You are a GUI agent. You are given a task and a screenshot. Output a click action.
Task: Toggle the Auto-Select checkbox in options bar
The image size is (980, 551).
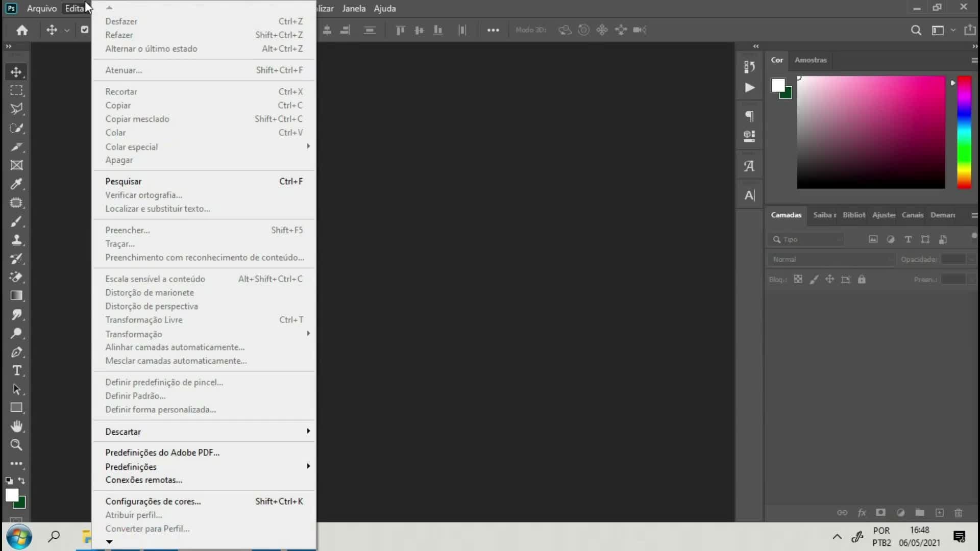click(x=85, y=30)
